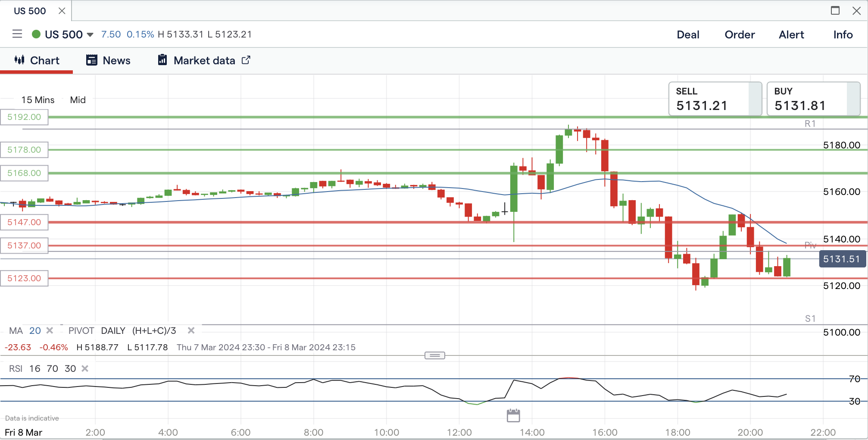Maximize the US 500 window
The image size is (868, 440).
point(835,10)
